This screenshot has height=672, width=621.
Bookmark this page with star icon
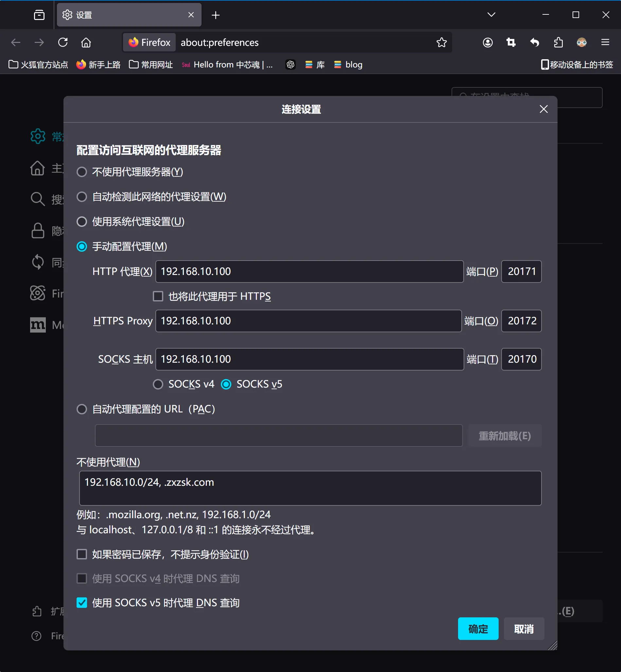tap(441, 42)
